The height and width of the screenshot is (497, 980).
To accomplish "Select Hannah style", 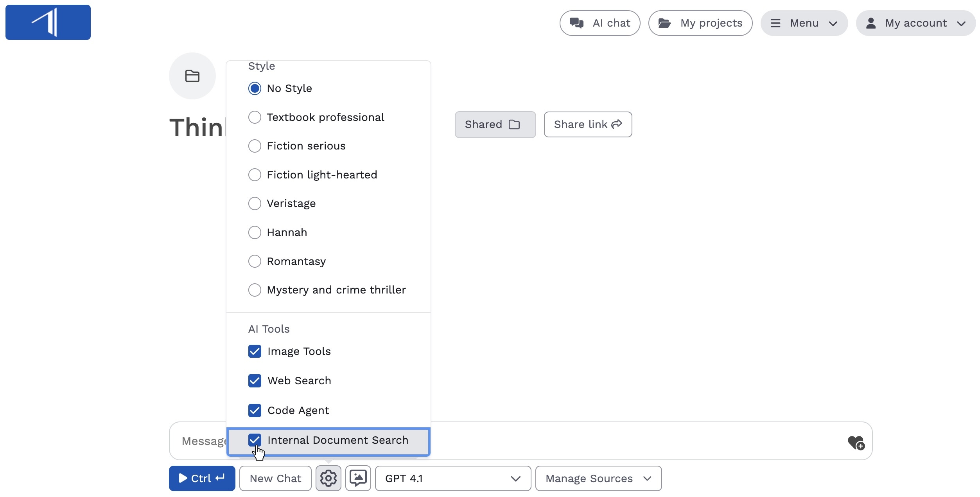I will [255, 232].
